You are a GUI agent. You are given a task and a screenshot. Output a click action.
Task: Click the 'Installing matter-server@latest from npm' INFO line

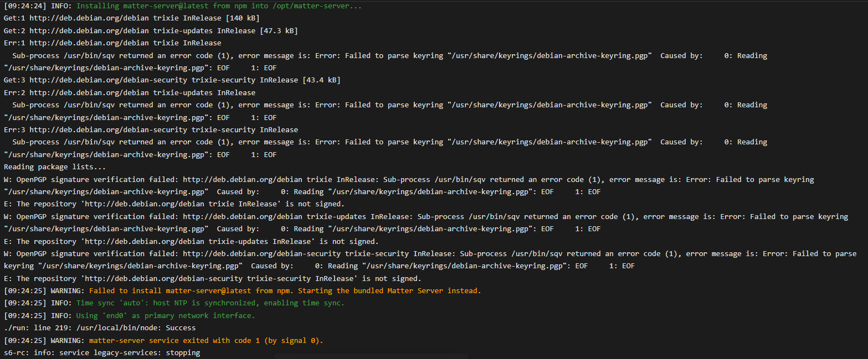183,6
